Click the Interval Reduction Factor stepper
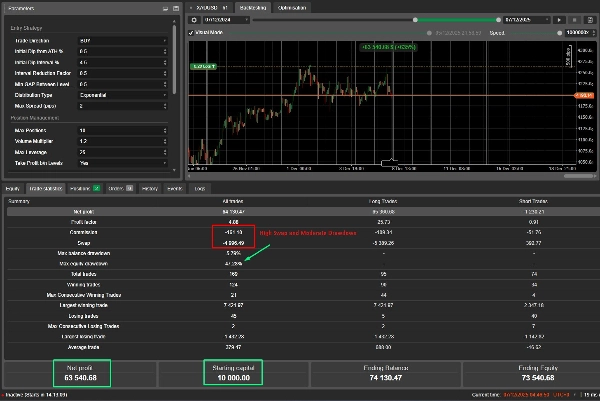 click(x=165, y=73)
